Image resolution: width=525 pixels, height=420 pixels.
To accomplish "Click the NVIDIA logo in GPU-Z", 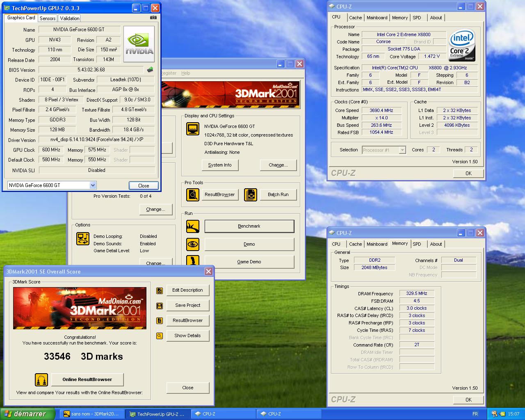I will pyautogui.click(x=139, y=44).
